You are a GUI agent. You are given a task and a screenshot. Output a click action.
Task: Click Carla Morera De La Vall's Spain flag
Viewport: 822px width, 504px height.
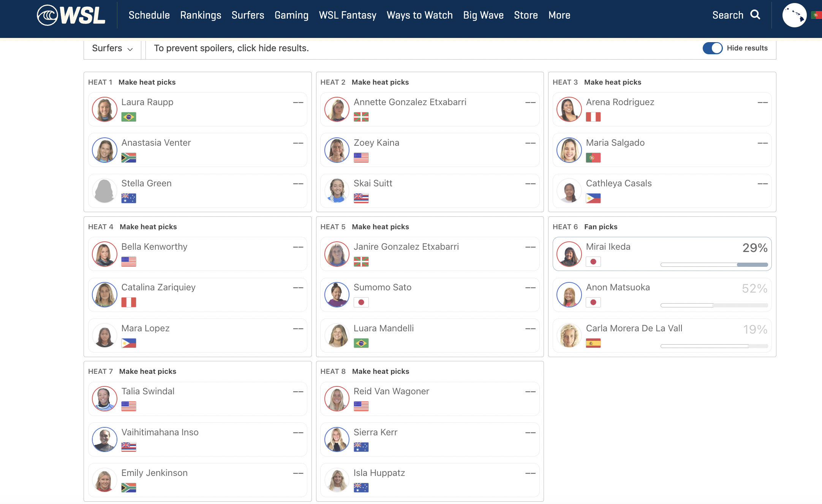pos(593,343)
